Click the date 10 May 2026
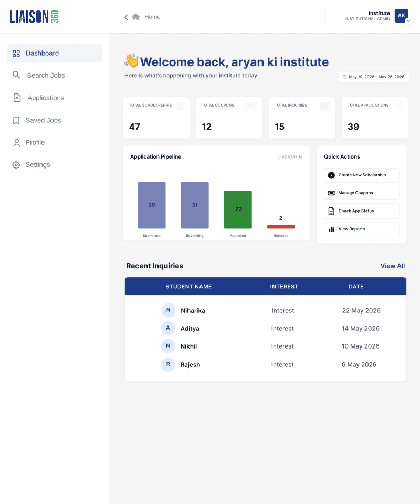The width and height of the screenshot is (420, 504). pyautogui.click(x=361, y=346)
